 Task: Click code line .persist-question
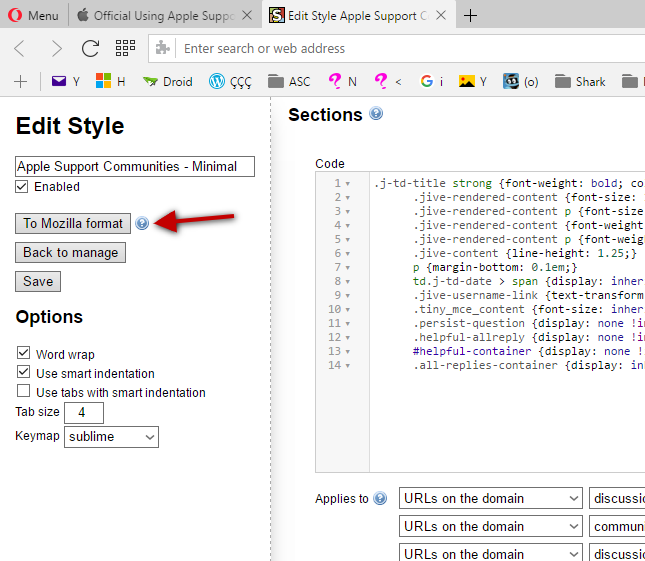pyautogui.click(x=529, y=323)
